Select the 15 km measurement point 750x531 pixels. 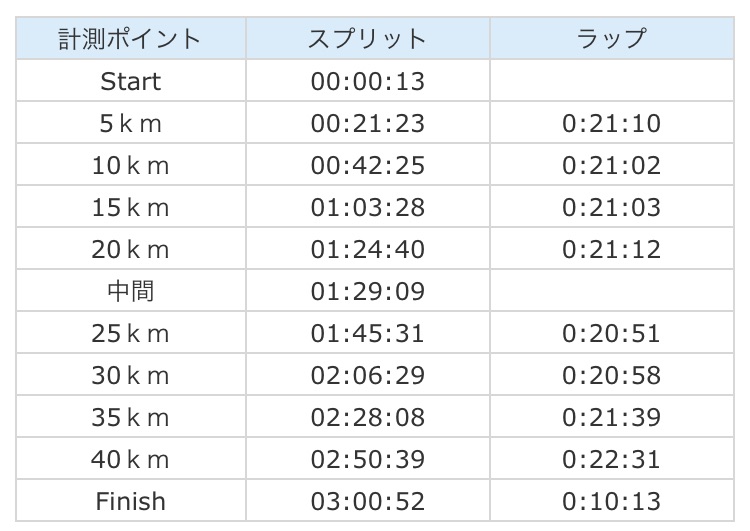click(x=130, y=207)
